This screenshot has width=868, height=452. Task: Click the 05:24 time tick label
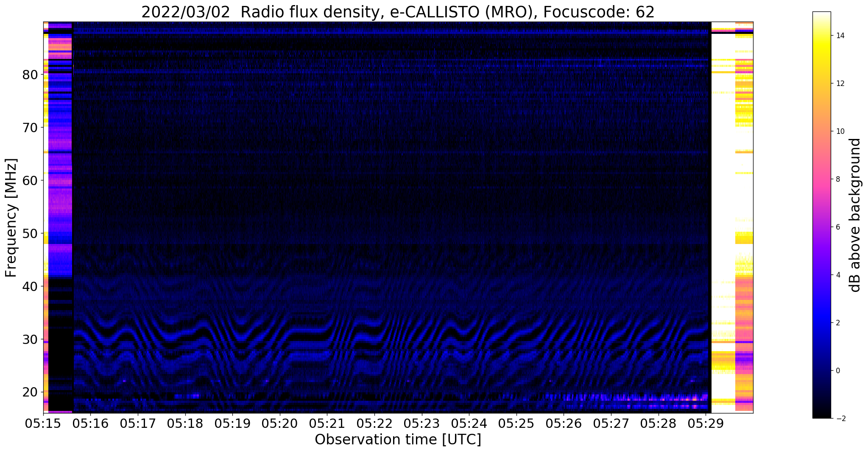(x=469, y=424)
